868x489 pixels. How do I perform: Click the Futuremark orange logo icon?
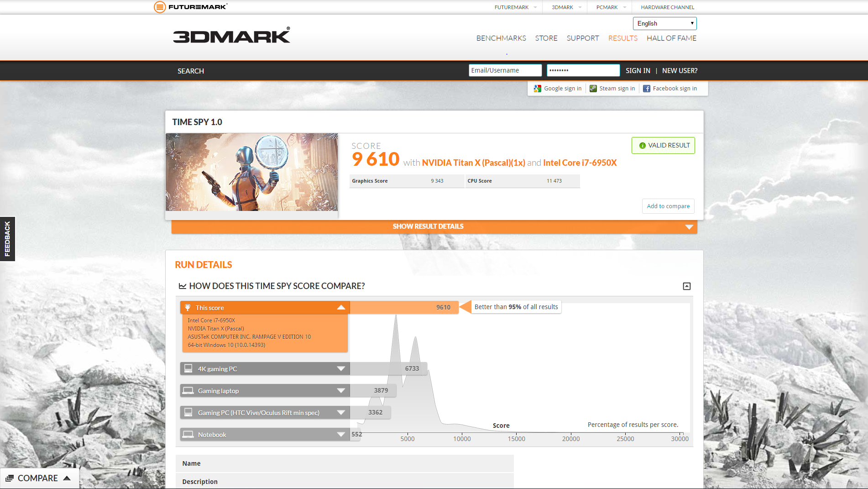(160, 7)
